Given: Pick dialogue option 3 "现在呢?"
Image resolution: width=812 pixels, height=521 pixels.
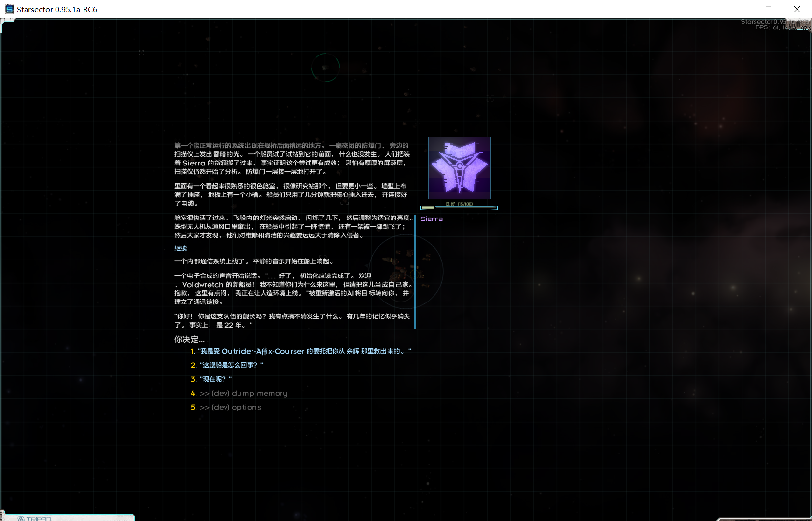Looking at the screenshot, I should [215, 379].
